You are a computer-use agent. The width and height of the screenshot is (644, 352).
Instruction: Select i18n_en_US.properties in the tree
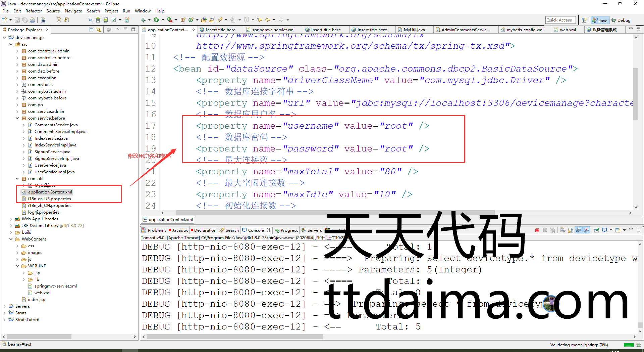(x=49, y=199)
